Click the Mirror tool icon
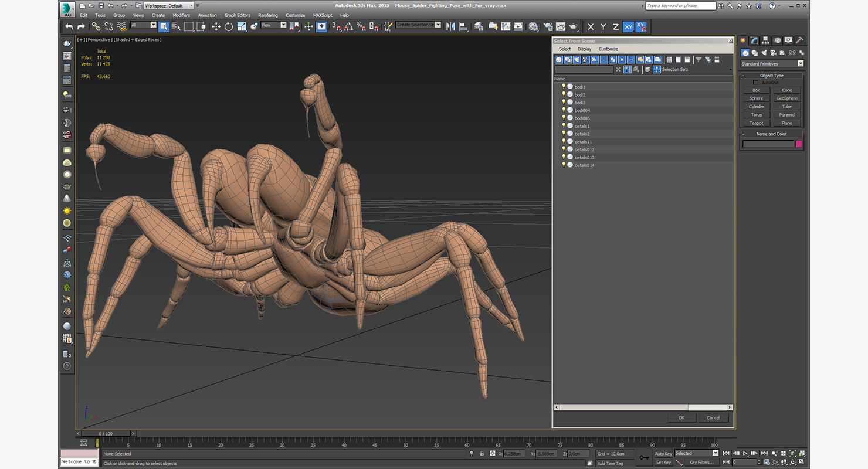868x469 pixels. (x=450, y=26)
